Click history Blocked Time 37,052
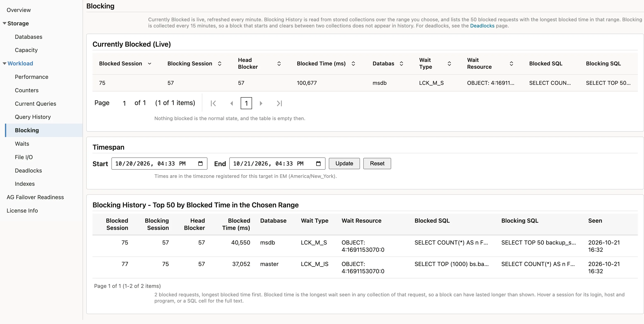The image size is (644, 324). click(x=241, y=264)
